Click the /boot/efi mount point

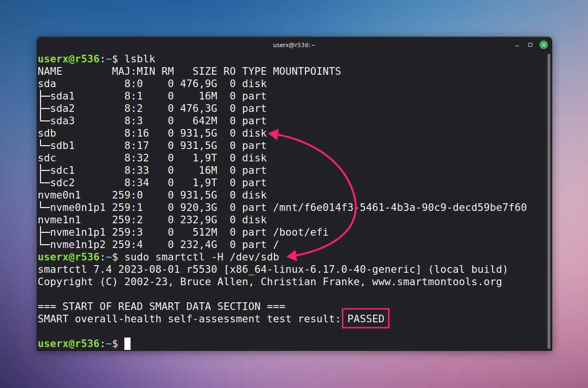(x=301, y=232)
